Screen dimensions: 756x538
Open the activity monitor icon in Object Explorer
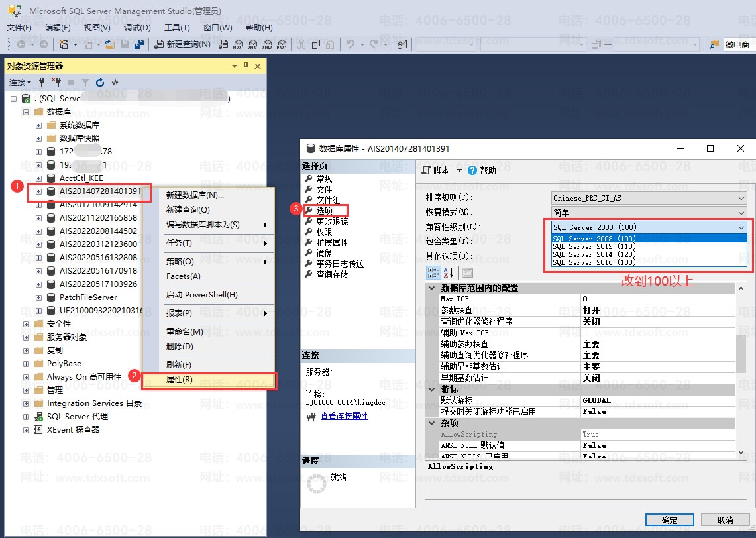tap(115, 82)
